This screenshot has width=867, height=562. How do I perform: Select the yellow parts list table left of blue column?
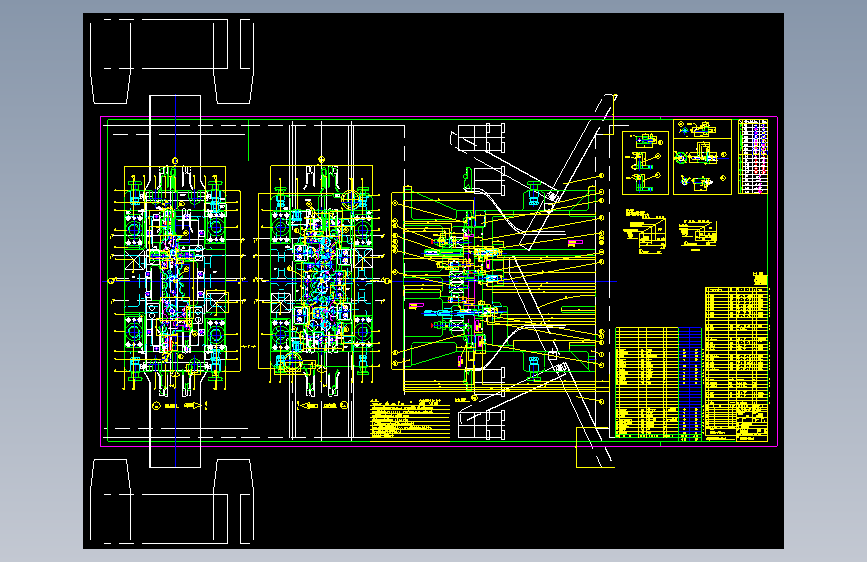pyautogui.click(x=647, y=383)
